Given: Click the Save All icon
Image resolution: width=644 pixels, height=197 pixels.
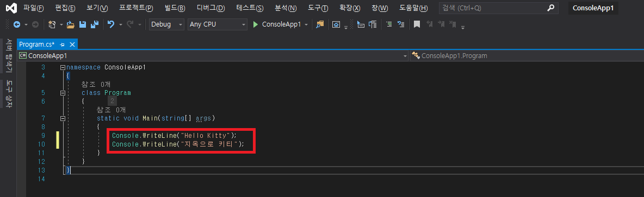Looking at the screenshot, I should tap(95, 24).
